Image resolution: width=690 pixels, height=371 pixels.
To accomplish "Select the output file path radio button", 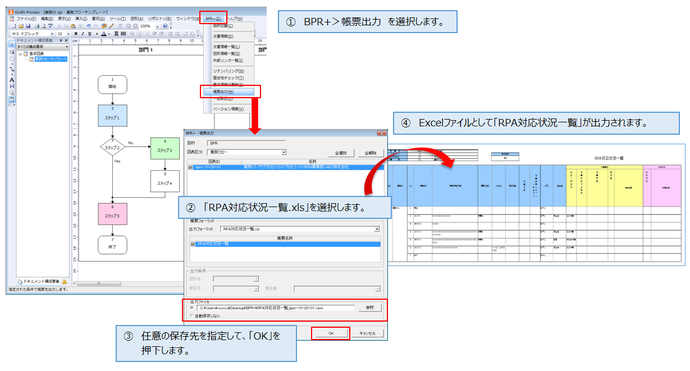I will [x=192, y=308].
